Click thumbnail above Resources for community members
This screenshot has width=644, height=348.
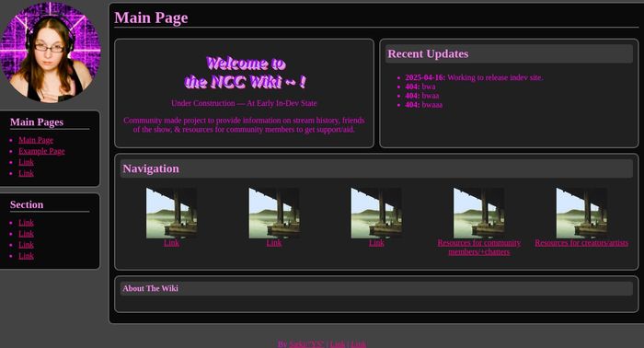click(479, 213)
